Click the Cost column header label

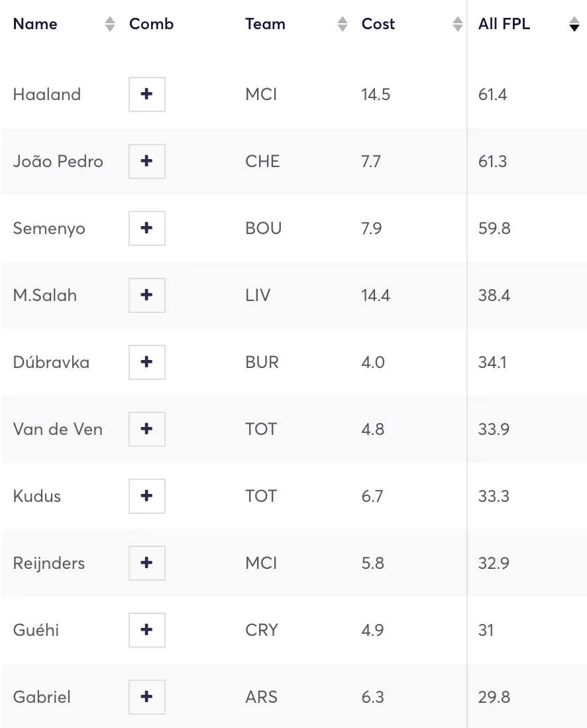(x=378, y=24)
